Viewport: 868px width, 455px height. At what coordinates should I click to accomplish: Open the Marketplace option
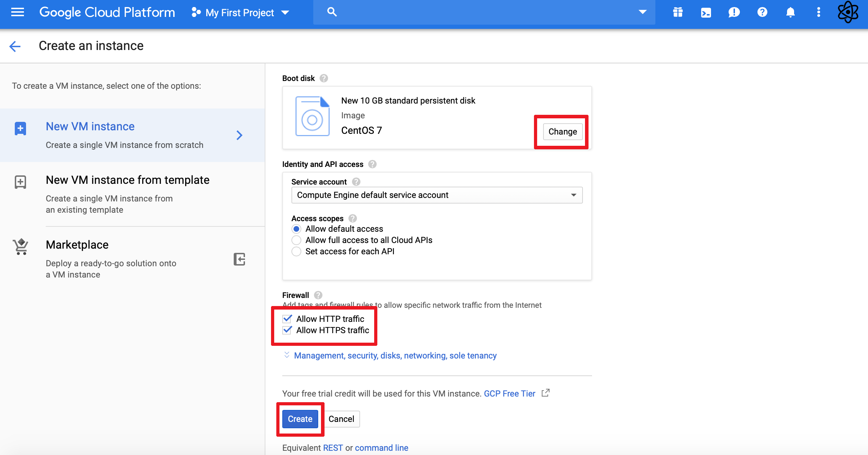132,259
